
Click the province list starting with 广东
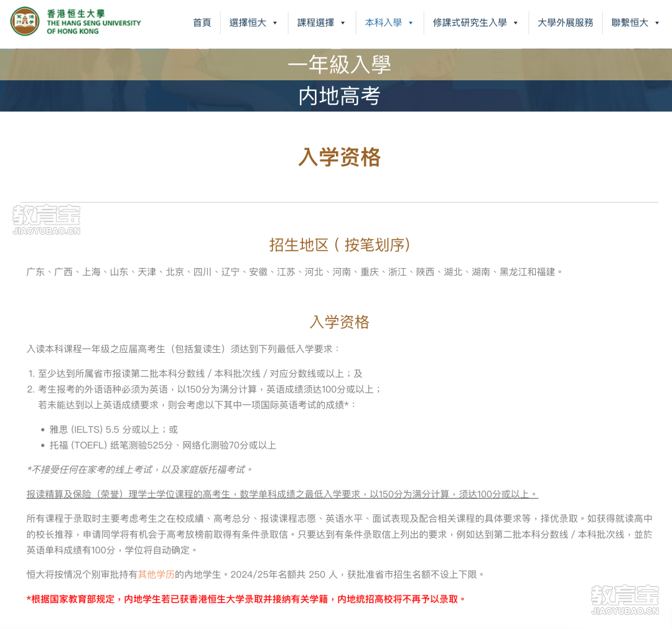[x=294, y=272]
